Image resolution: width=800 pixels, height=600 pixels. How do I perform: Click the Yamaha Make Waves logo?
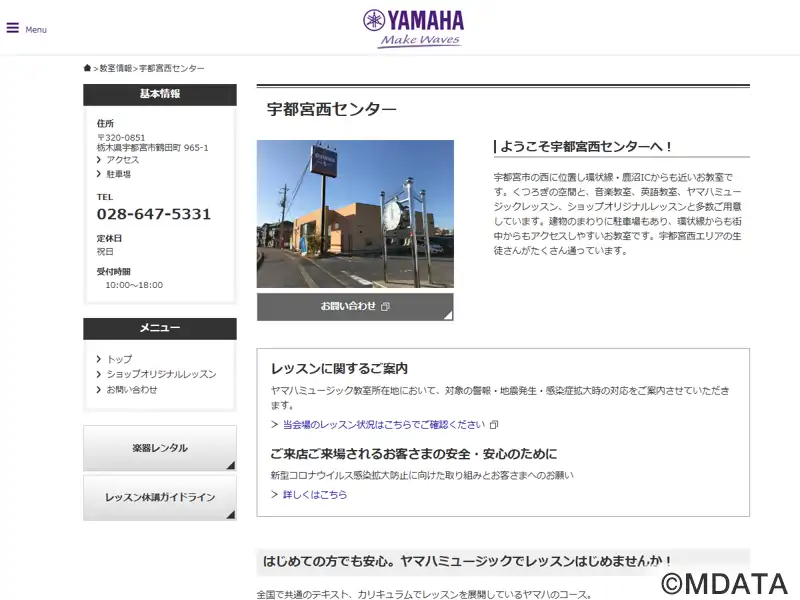point(413,28)
